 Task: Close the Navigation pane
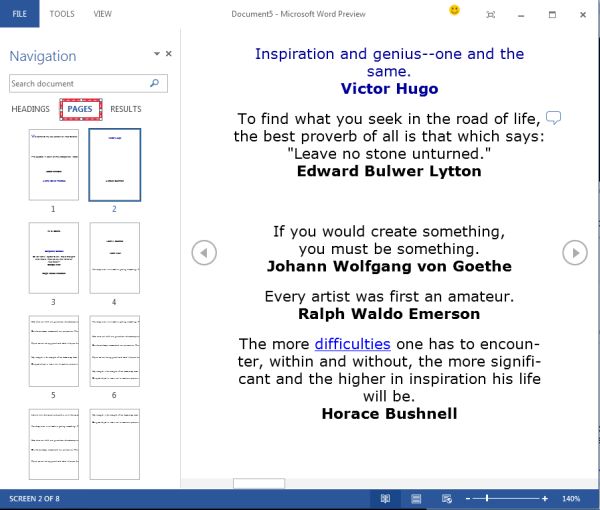tap(168, 54)
